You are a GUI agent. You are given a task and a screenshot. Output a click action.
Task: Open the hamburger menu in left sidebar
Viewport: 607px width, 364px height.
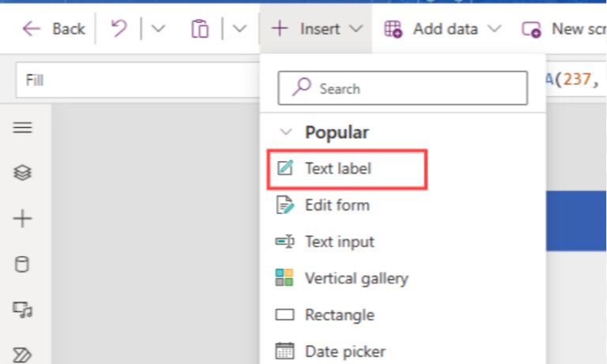[22, 127]
